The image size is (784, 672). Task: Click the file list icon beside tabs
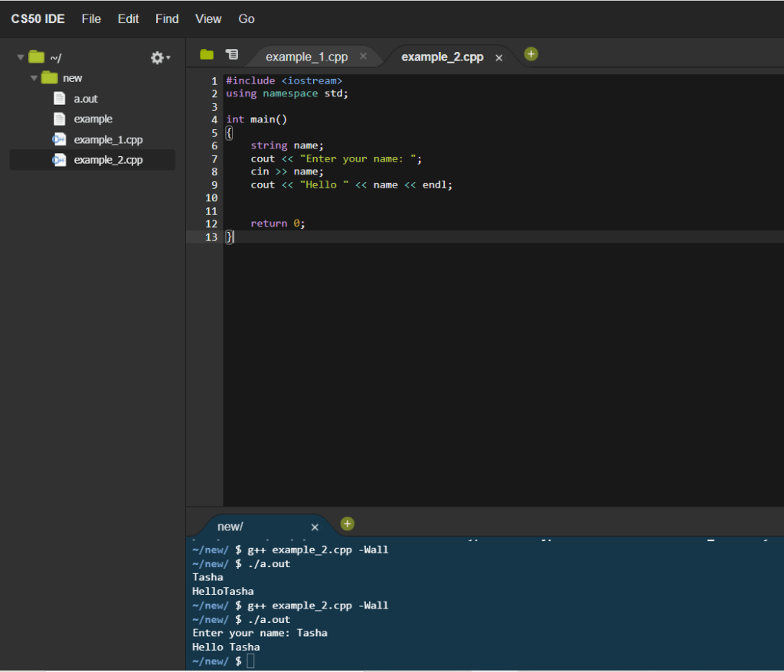231,54
